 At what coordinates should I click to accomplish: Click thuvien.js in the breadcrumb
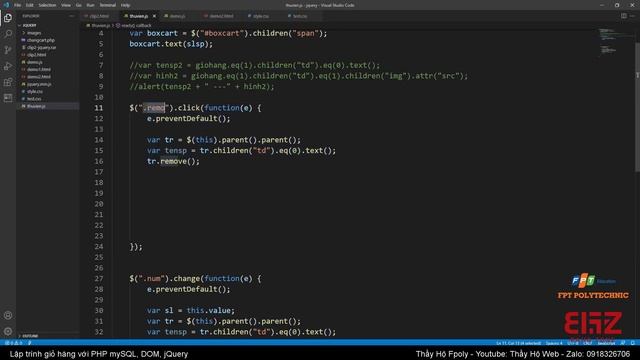tap(100, 25)
